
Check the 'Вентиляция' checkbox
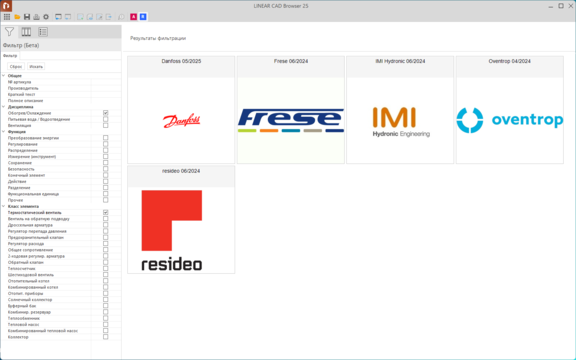[x=106, y=126]
